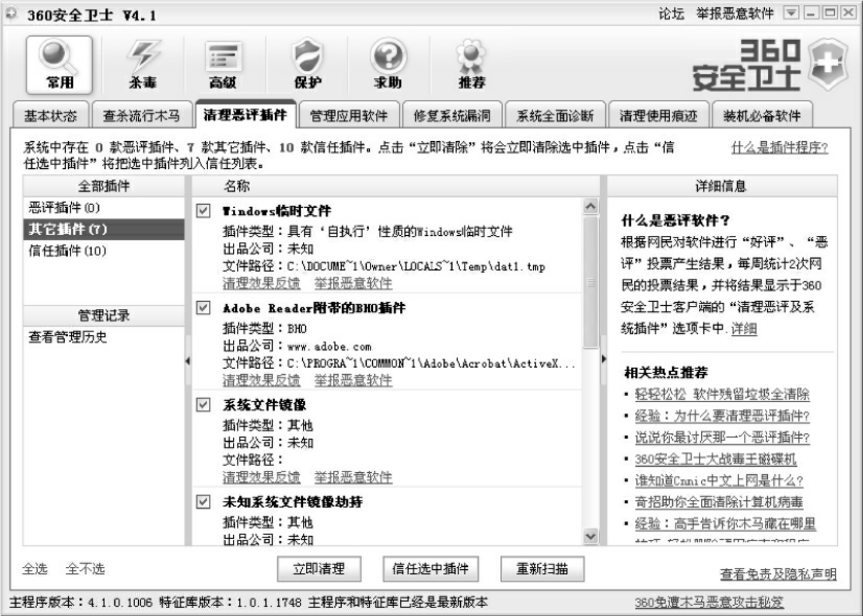Switch to the 基本状态 tab
The height and width of the screenshot is (616, 863).
tap(50, 115)
